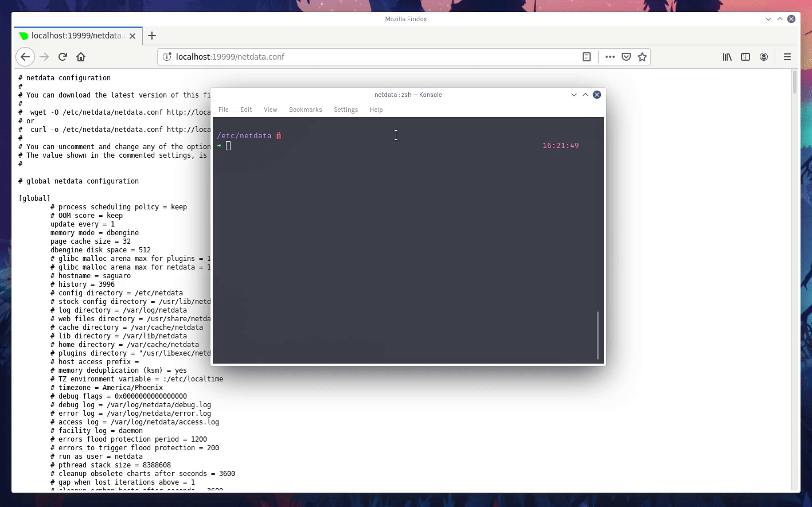Click 'memory mode = dbengine' line
Screen dimensions: 812x507
(95, 233)
